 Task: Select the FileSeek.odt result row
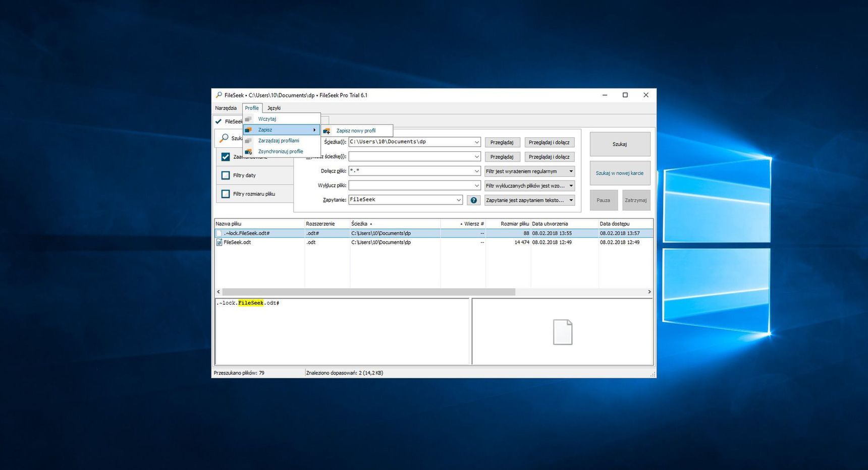coord(434,243)
